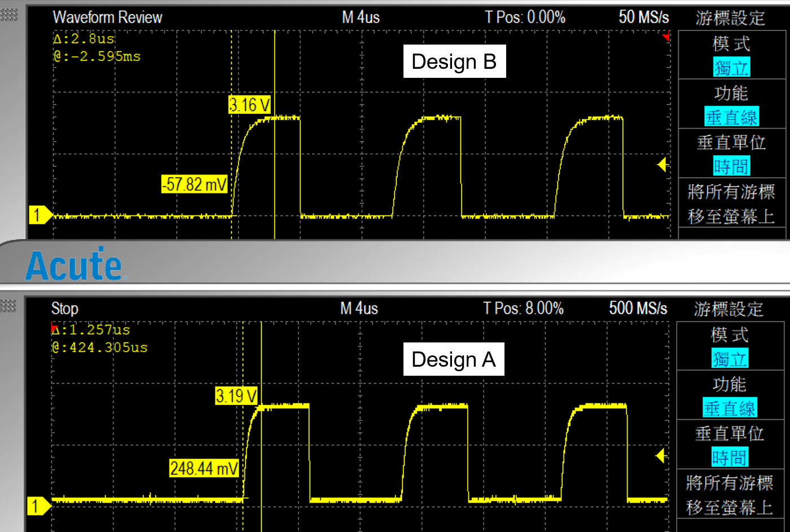The width and height of the screenshot is (790, 532).
Task: Select the trigger level arrow in the Design B panel
Action: coord(662,164)
